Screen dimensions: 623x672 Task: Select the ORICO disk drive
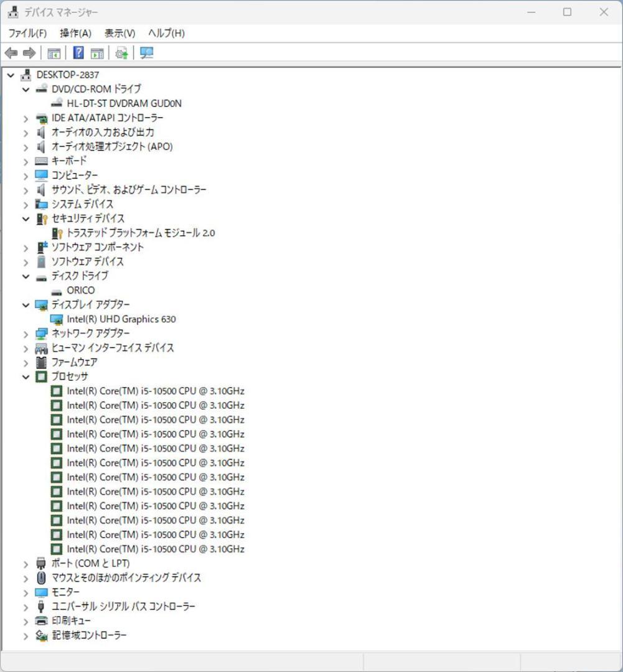tap(82, 290)
